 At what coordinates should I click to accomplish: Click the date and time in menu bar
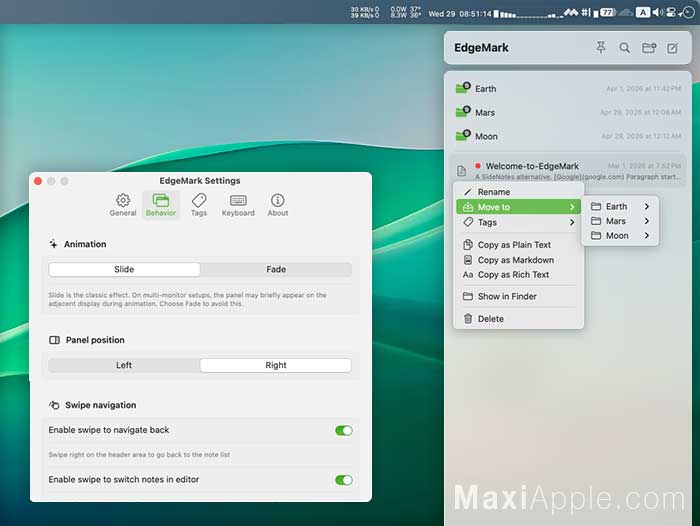point(460,14)
